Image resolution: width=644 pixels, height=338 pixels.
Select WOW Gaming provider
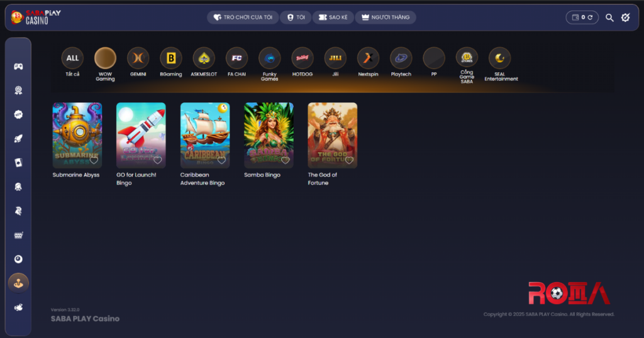105,58
